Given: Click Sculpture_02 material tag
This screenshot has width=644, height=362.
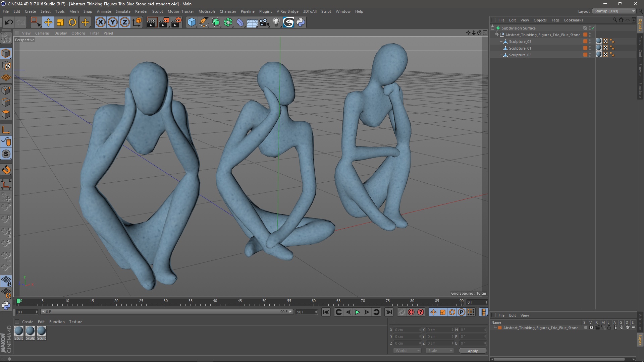Looking at the screenshot, I should tap(599, 55).
